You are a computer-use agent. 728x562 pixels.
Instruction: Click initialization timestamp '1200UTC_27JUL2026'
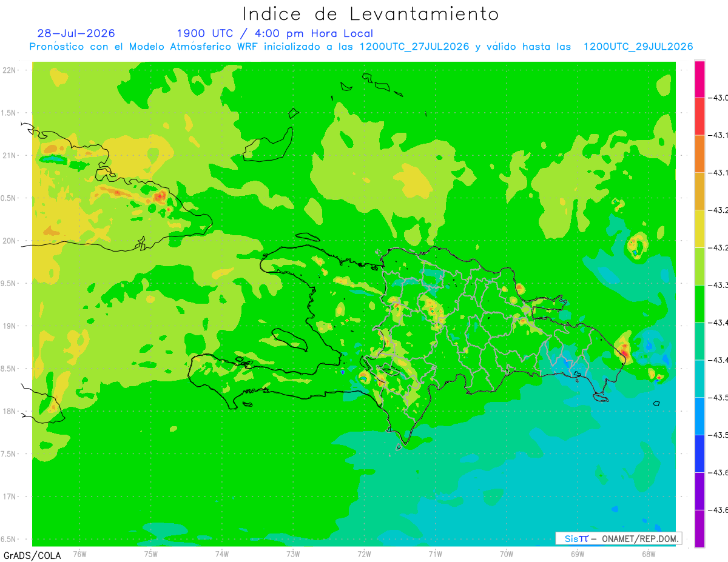(414, 47)
